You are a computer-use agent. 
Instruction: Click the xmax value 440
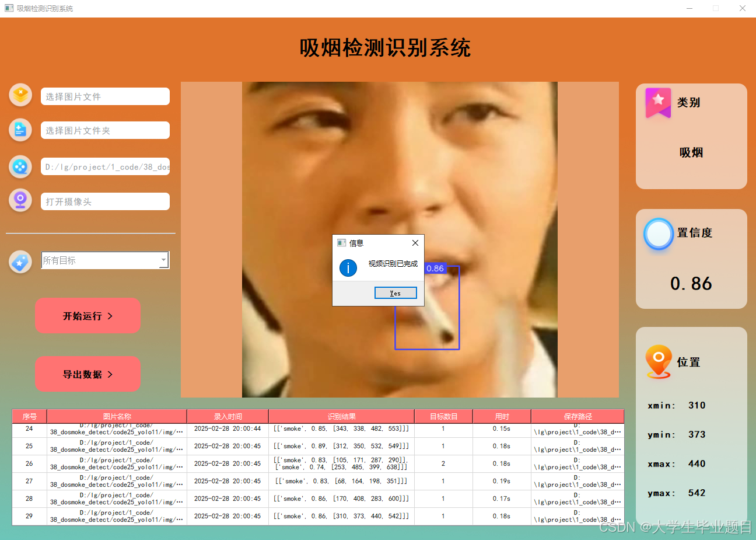tap(696, 464)
